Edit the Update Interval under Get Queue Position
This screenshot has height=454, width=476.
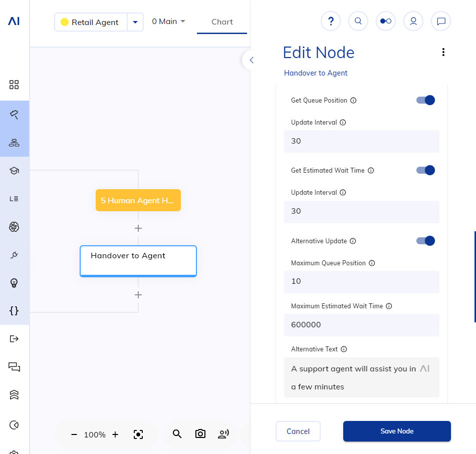362,141
